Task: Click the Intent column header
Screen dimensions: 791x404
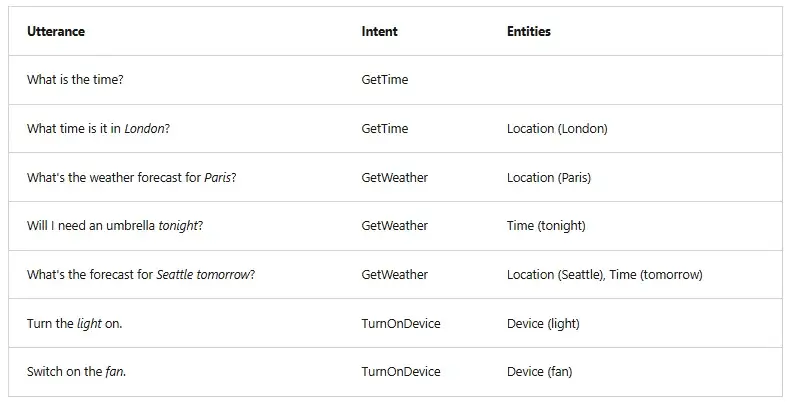Action: tap(379, 31)
